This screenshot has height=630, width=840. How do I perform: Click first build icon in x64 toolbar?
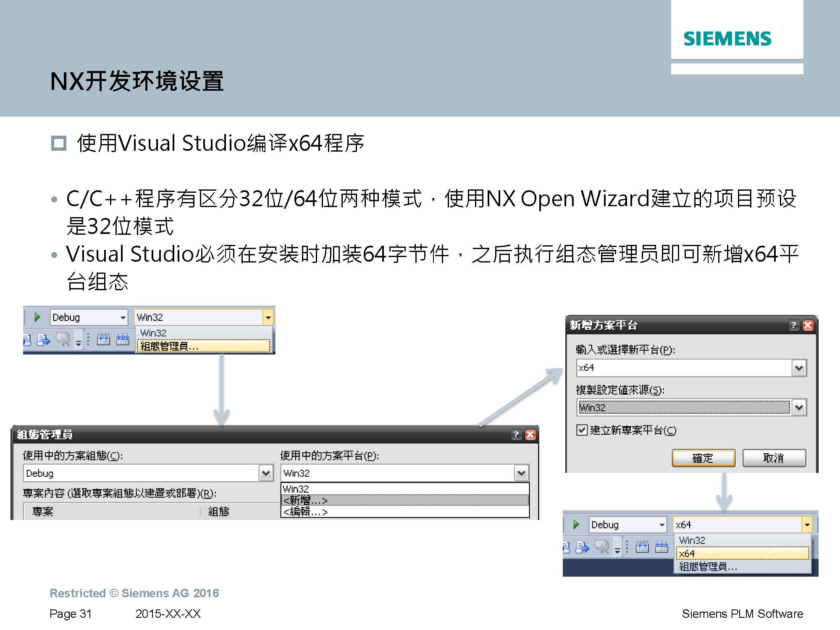(642, 546)
